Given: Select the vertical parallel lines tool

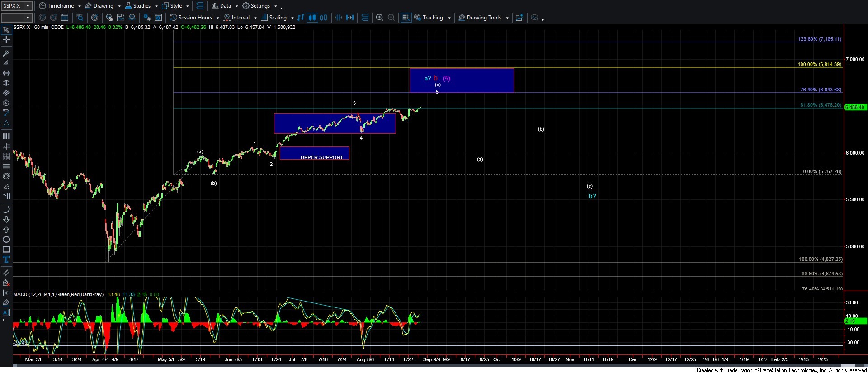Looking at the screenshot, I should (6, 136).
